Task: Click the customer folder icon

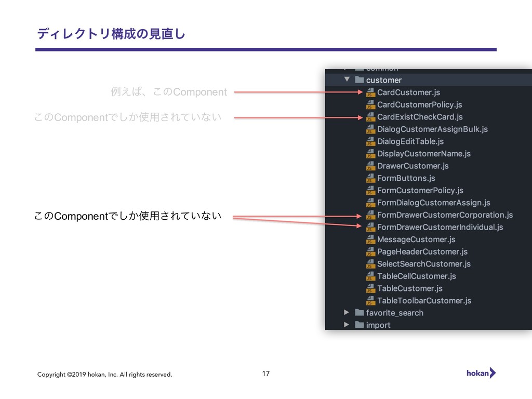Action: point(360,79)
